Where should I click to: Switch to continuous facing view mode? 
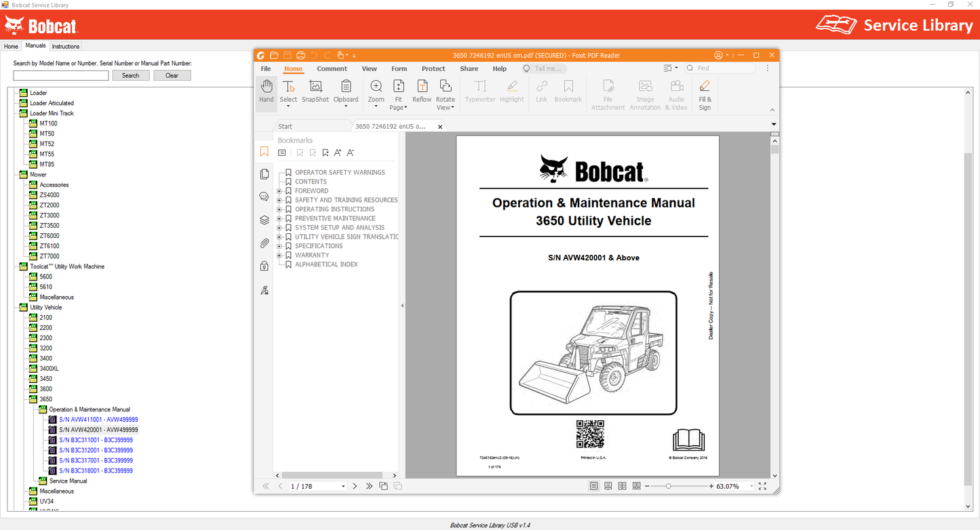(x=636, y=486)
